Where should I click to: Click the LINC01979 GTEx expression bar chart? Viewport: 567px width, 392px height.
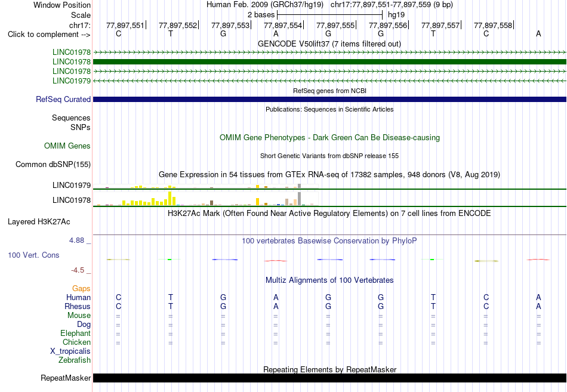point(206,186)
